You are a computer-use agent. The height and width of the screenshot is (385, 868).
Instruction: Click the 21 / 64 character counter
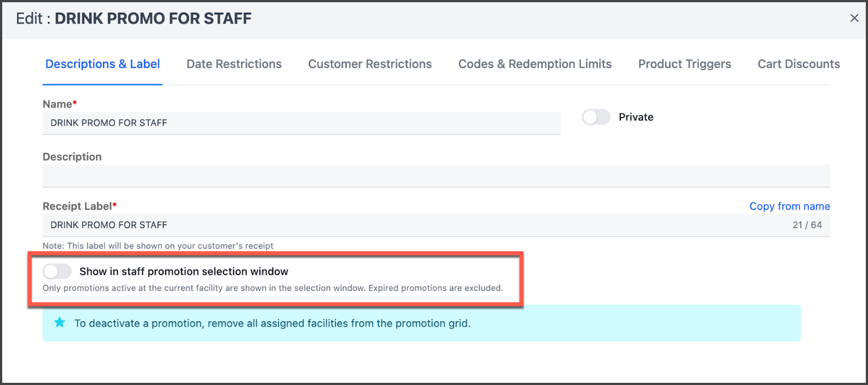(x=807, y=225)
